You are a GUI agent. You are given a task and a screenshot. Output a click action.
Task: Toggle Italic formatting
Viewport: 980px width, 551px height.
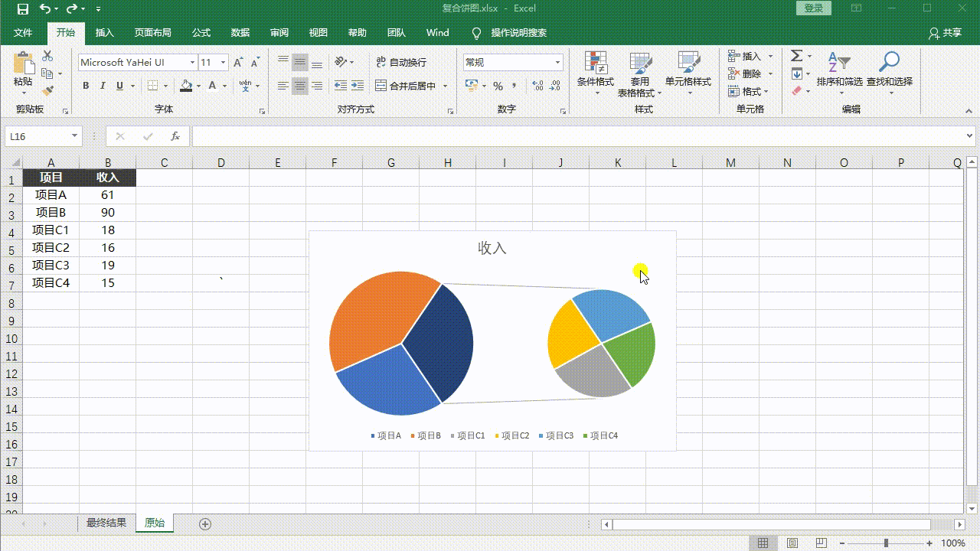(103, 86)
